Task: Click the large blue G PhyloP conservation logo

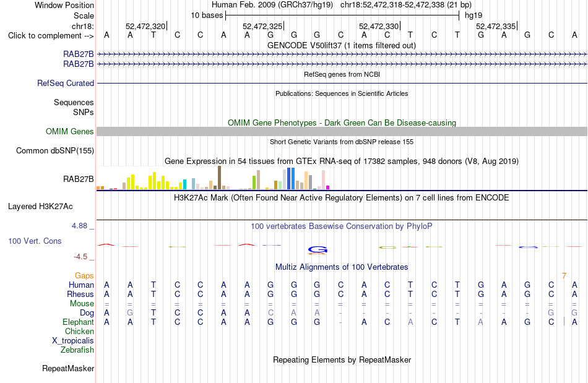Action: click(318, 249)
